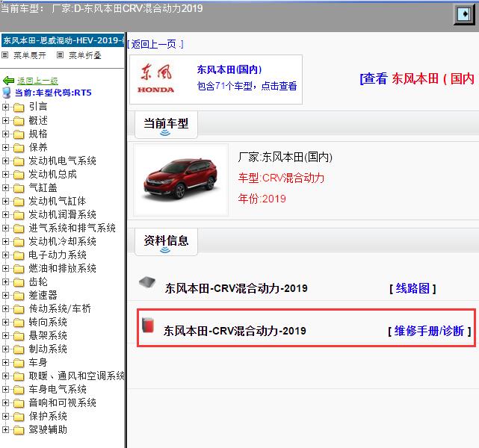Click the green back arrow icon
Screen dimensions: 479x448
(x=8, y=81)
